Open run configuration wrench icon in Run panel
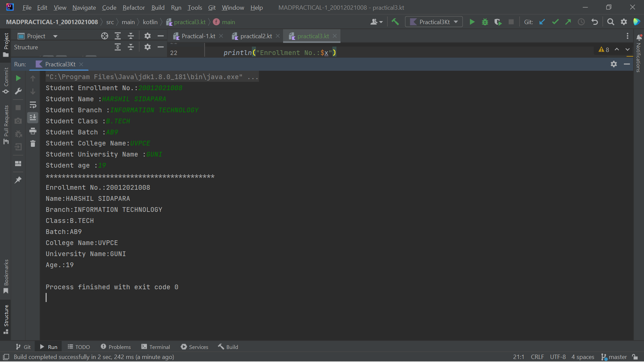Screen dimensions: 644x362 click(x=18, y=91)
